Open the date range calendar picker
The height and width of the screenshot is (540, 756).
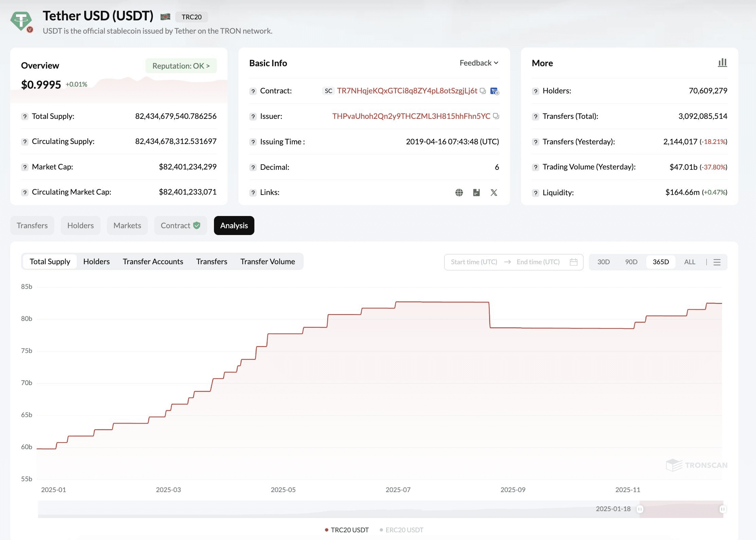tap(574, 262)
